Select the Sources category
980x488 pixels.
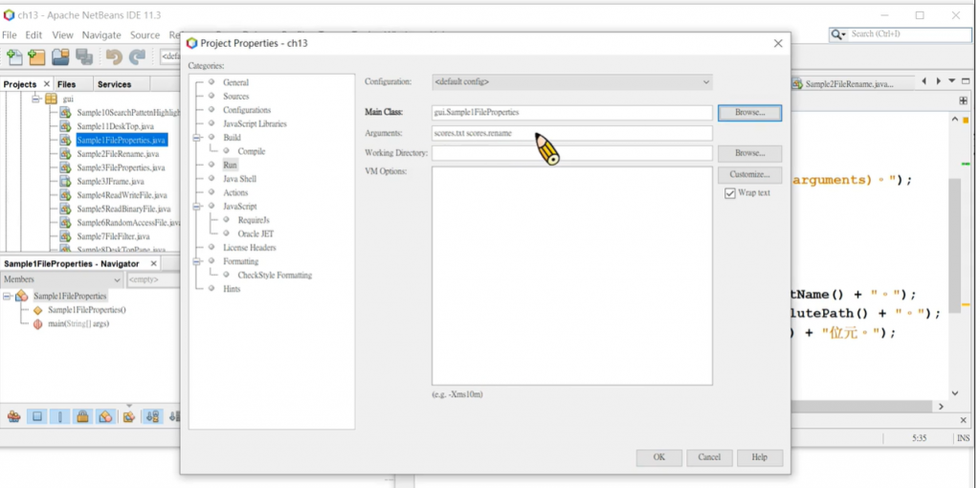coord(235,97)
